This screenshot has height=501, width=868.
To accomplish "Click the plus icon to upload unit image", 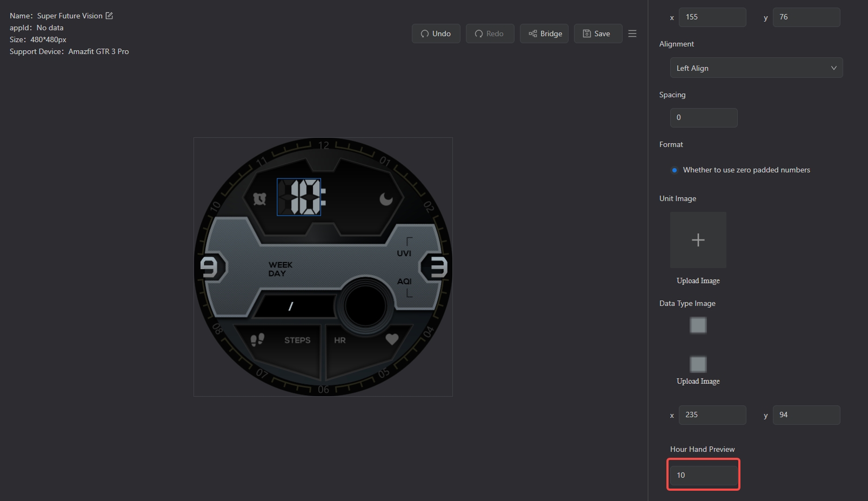I will coord(698,240).
